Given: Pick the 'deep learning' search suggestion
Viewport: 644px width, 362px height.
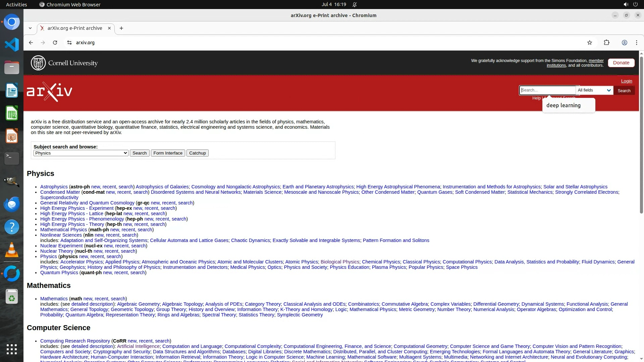Looking at the screenshot, I should (563, 105).
